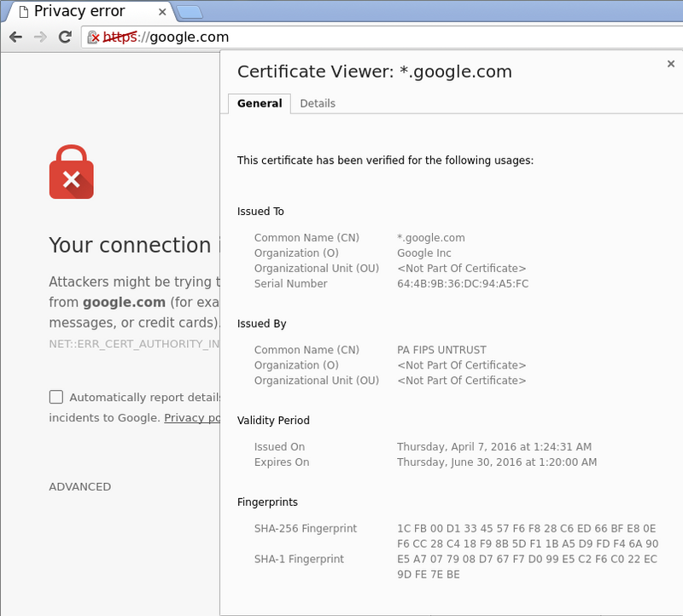This screenshot has height=616, width=683.
Task: Open a new browser tab
Action: (x=190, y=12)
